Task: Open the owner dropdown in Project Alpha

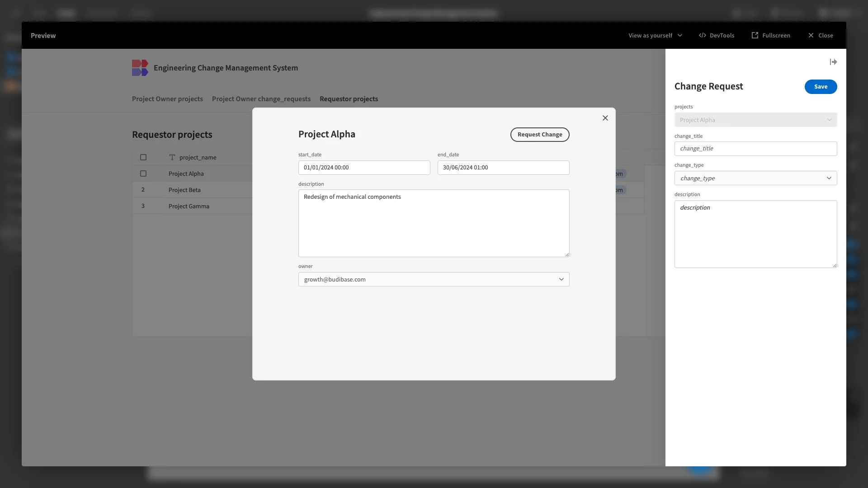Action: click(434, 279)
